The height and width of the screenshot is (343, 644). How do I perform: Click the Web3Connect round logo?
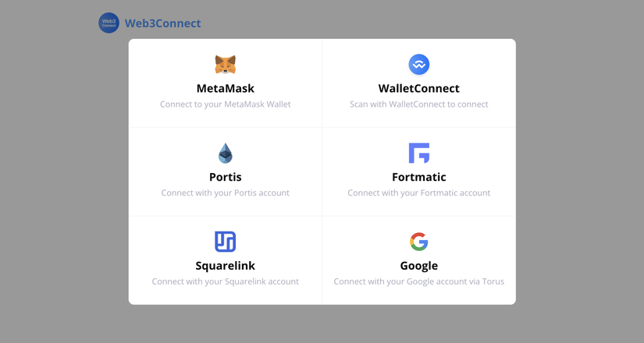pos(109,23)
